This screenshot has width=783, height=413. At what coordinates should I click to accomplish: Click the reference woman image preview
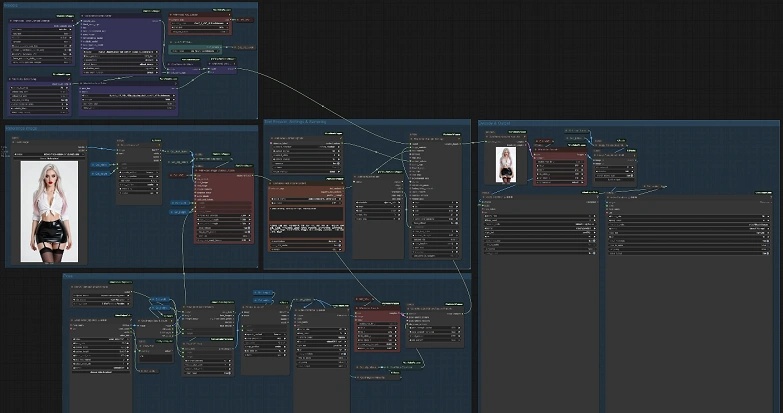coord(49,212)
